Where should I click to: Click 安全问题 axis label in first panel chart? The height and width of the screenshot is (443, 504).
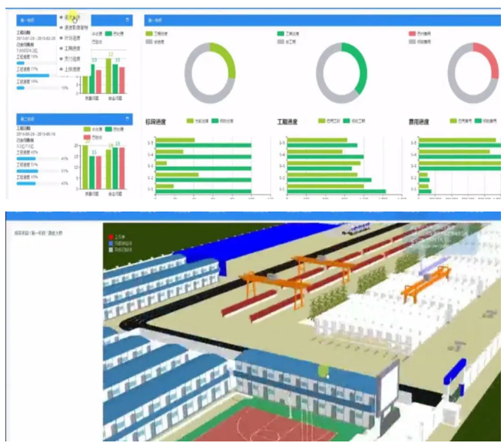tap(115, 98)
